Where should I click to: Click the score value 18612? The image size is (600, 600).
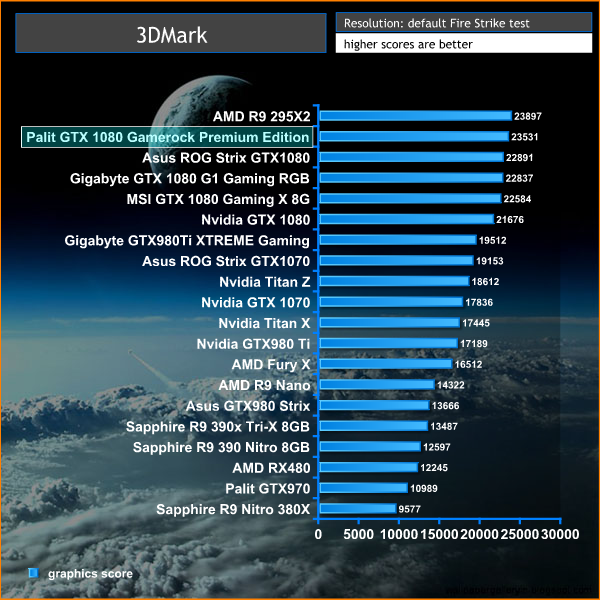tap(485, 282)
